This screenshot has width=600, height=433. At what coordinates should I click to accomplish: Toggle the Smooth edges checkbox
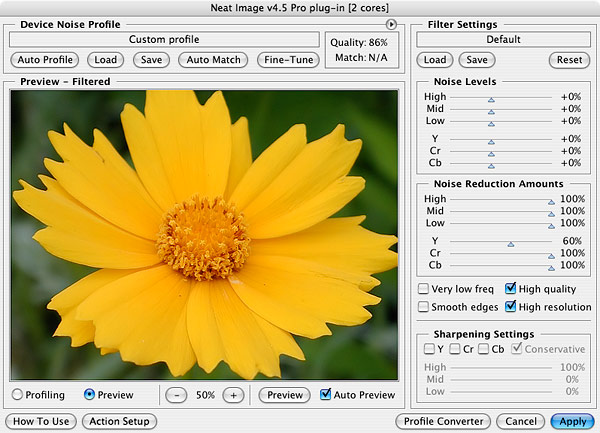tap(424, 307)
